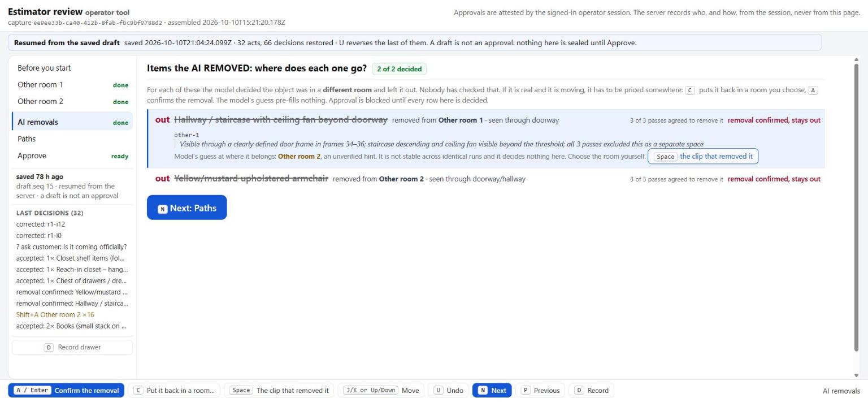Click the accepted Reach-in closet entry
The image size is (868, 402).
(x=72, y=270)
